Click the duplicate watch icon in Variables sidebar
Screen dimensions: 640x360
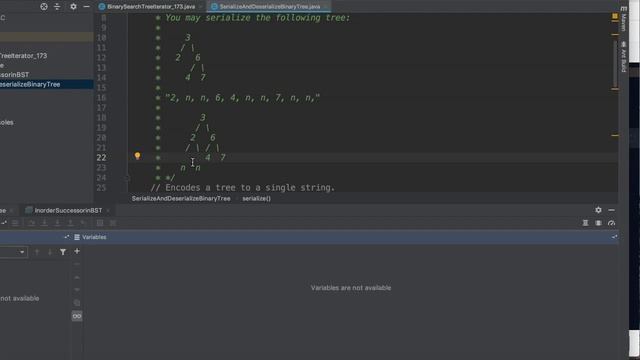pos(77,303)
